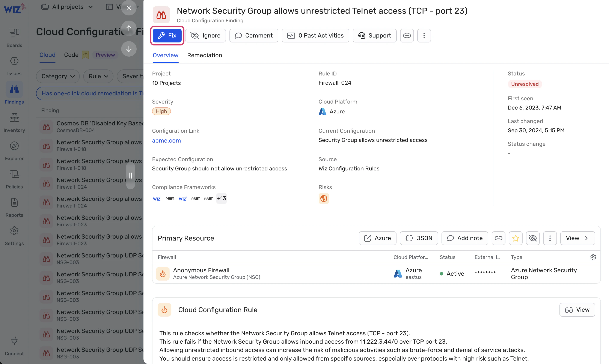Click the first Wiz compliance framework logo
Viewport: 609px width, 364px height.
157,199
